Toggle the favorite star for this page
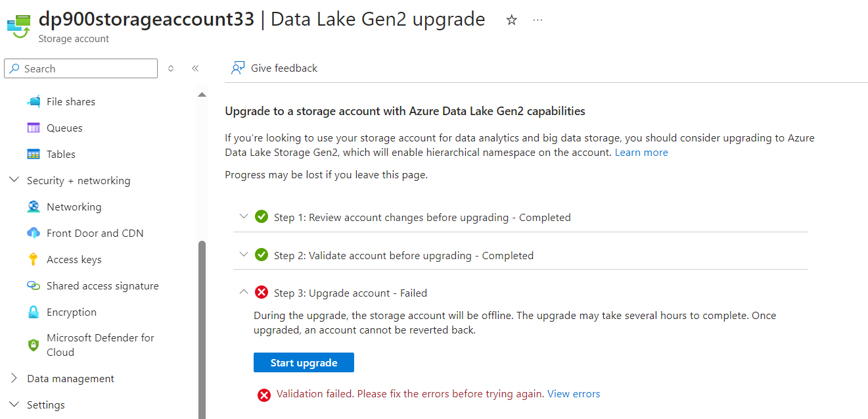The width and height of the screenshot is (868, 419). [x=511, y=19]
